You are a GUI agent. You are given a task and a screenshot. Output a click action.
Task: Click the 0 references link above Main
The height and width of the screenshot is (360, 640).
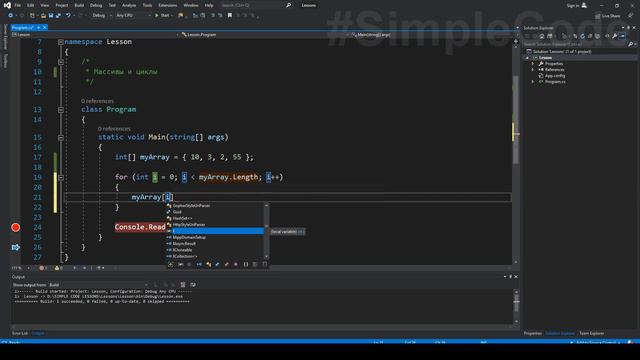coord(114,129)
